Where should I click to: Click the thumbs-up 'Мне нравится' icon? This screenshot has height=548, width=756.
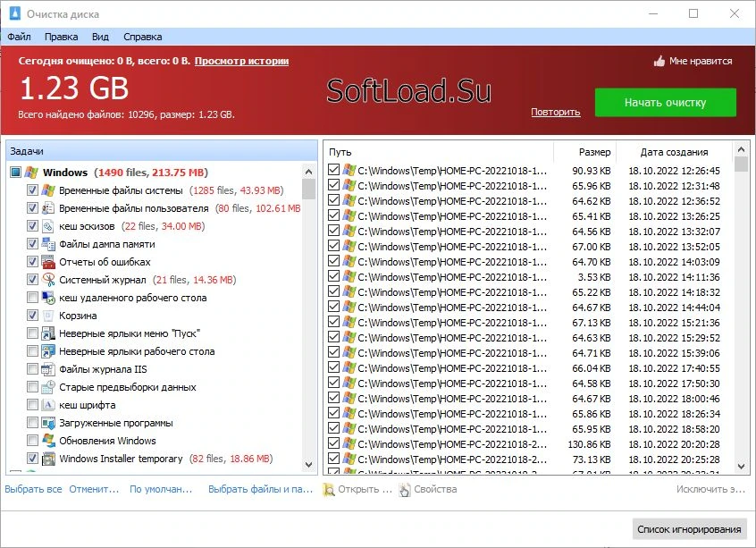pos(659,61)
